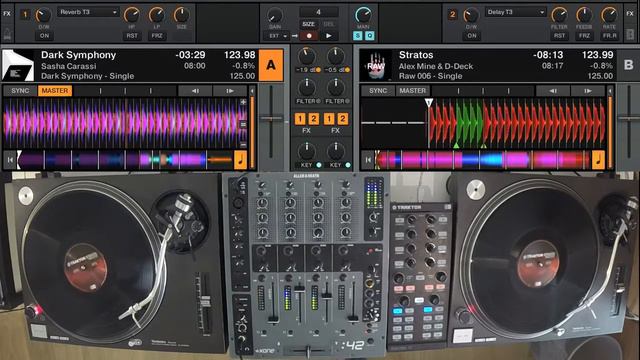
Task: Click the Dark Symphony cover art thumbnail
Action: (18, 65)
